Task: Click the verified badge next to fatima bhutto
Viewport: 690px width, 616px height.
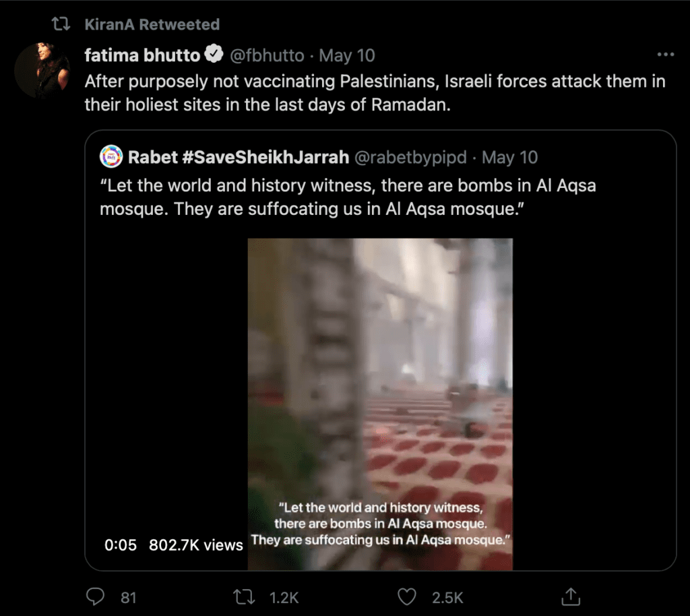Action: tap(214, 54)
